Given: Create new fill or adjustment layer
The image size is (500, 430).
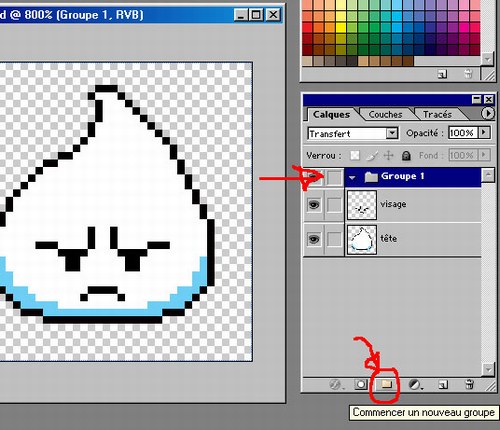Looking at the screenshot, I should [415, 385].
